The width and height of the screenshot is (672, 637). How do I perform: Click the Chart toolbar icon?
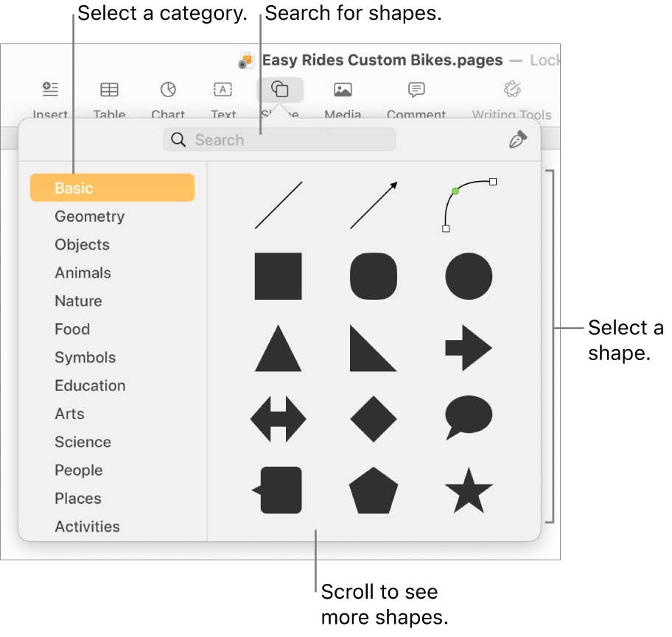pyautogui.click(x=168, y=90)
